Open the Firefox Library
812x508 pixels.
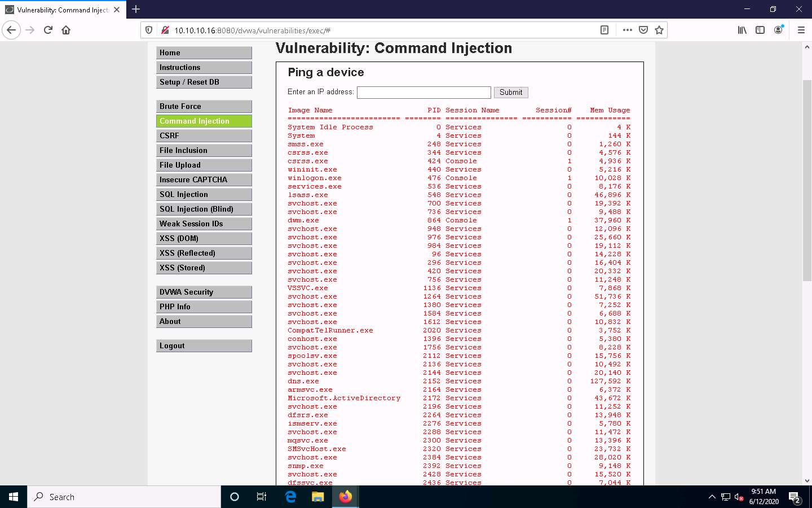pyautogui.click(x=742, y=29)
